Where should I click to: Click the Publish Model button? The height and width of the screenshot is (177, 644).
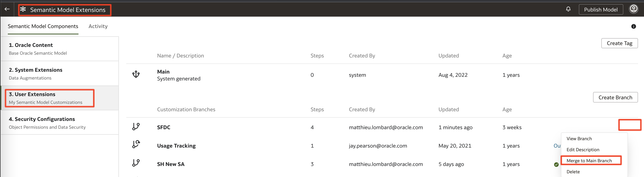click(600, 10)
